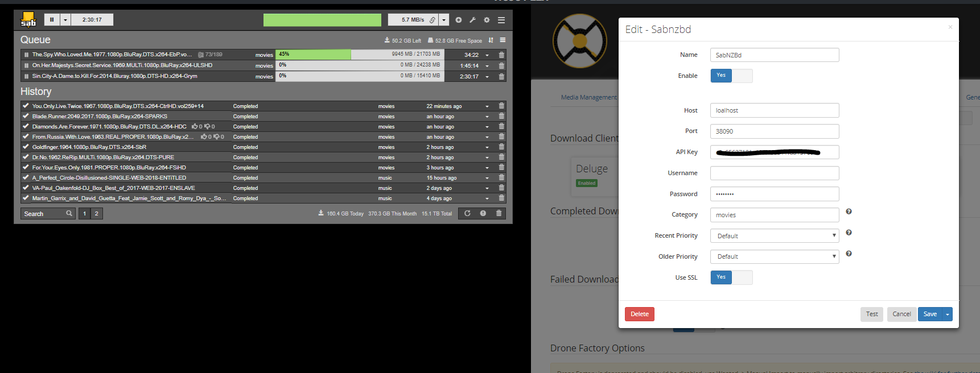
Task: Show help for Recent Priority
Action: [849, 233]
